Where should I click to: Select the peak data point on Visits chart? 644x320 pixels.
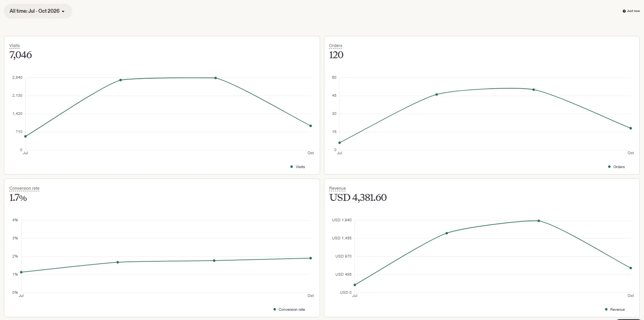216,78
